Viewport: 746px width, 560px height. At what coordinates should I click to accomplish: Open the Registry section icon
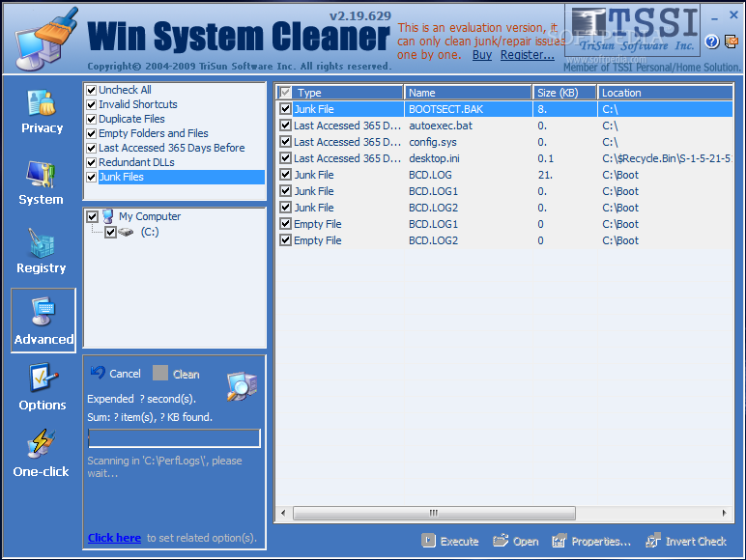tap(42, 243)
